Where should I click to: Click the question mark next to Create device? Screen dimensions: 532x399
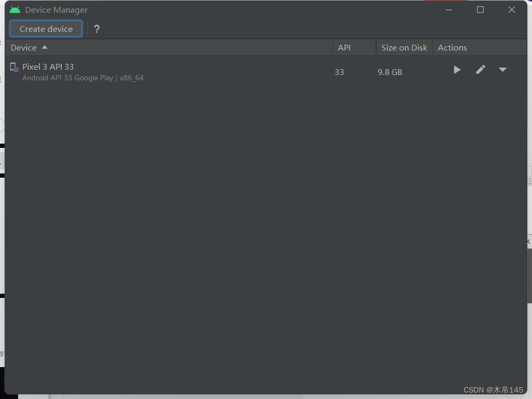pyautogui.click(x=96, y=29)
